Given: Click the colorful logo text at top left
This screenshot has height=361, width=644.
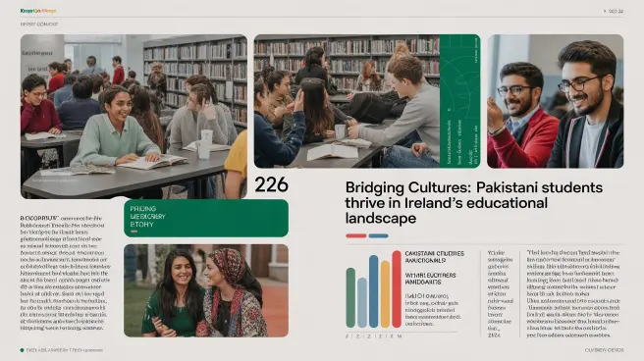Looking at the screenshot, I should 38,11.
